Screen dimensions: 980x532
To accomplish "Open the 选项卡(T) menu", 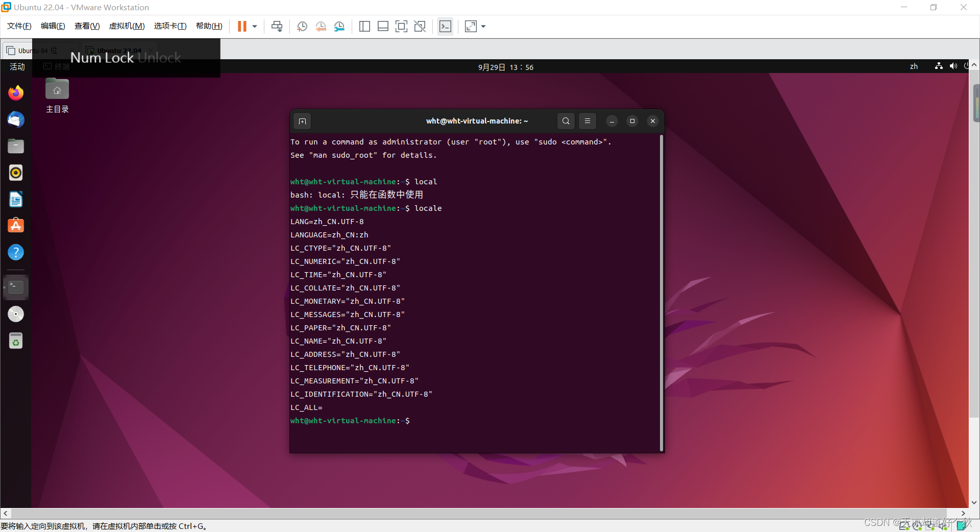I will [170, 26].
